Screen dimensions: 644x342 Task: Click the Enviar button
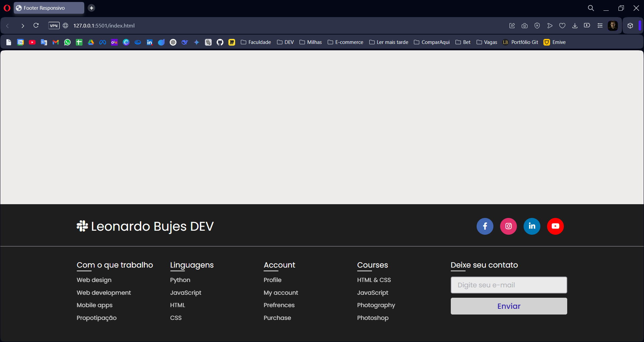click(x=509, y=306)
